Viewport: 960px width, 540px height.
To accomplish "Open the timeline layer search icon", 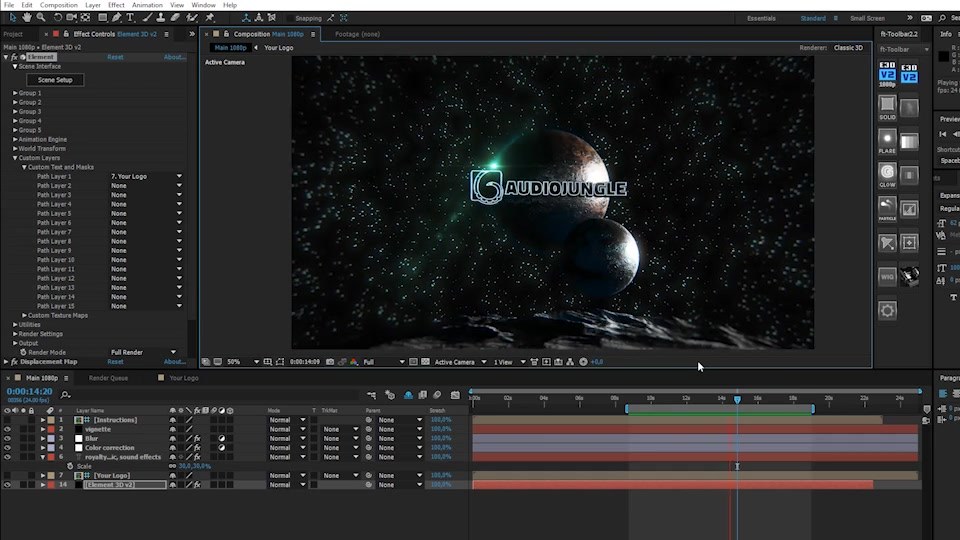I will [66, 395].
